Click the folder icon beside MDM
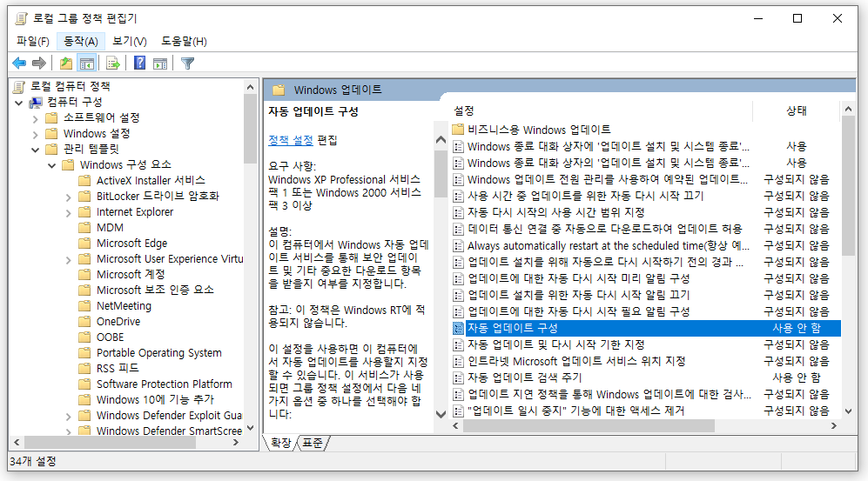The width and height of the screenshot is (868, 481). tap(84, 228)
